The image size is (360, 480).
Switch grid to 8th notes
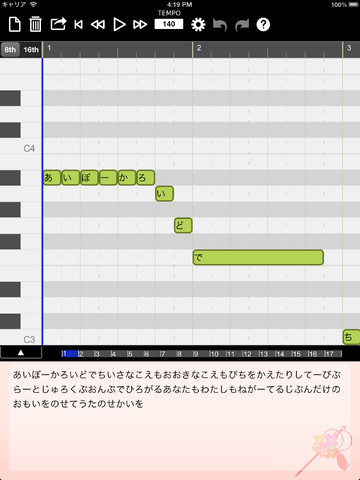[x=10, y=50]
